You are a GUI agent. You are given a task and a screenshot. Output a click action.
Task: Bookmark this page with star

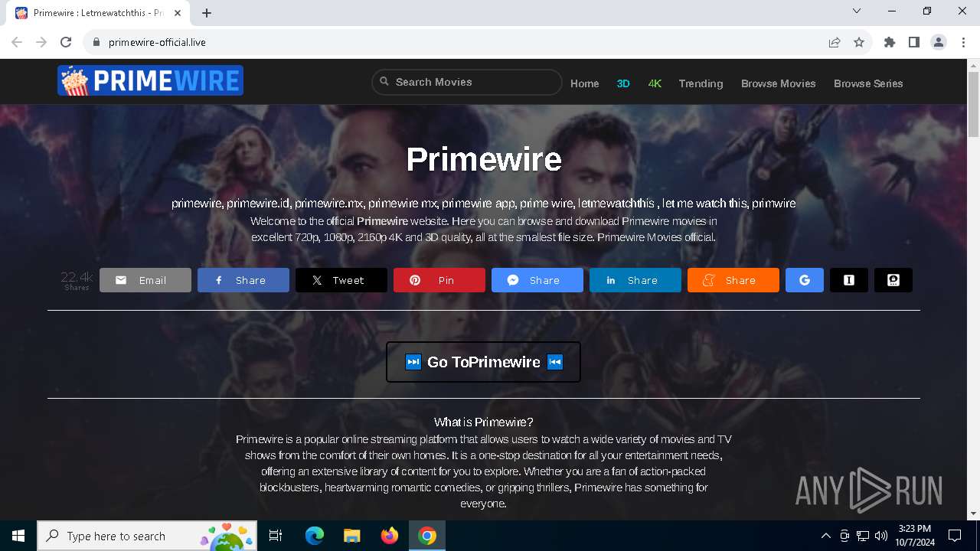pos(859,42)
